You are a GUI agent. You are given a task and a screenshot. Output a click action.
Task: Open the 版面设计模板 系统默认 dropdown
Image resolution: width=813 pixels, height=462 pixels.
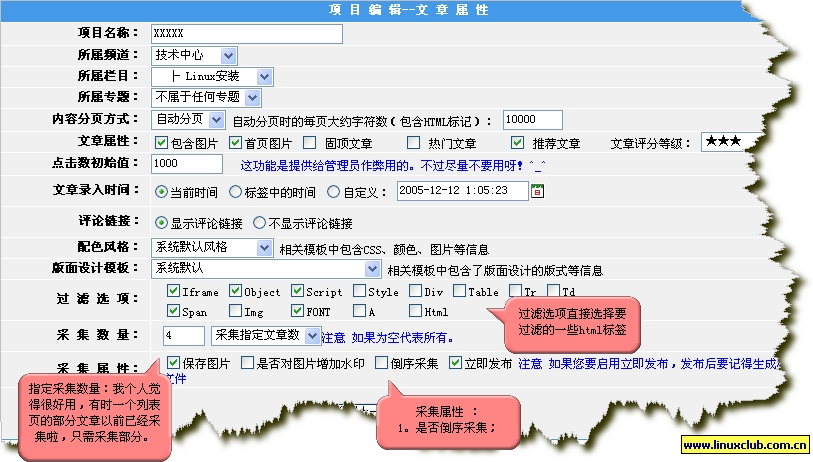(x=266, y=269)
